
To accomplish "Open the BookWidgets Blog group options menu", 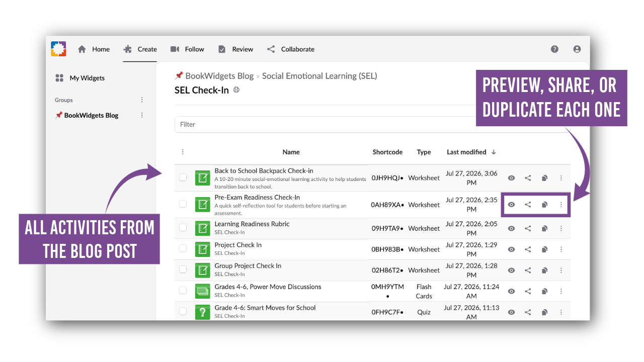I will tap(142, 115).
